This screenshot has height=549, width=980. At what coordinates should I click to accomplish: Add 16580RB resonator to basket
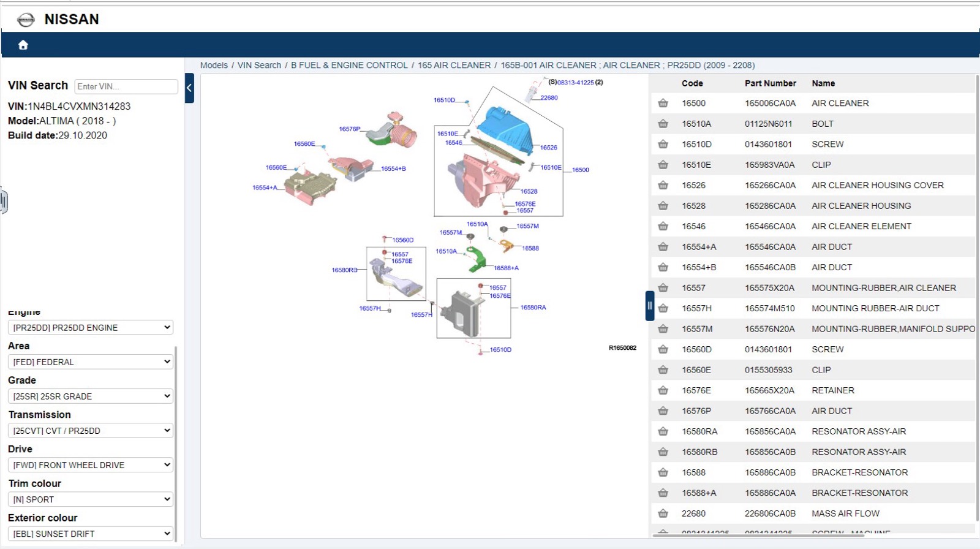[x=663, y=452]
